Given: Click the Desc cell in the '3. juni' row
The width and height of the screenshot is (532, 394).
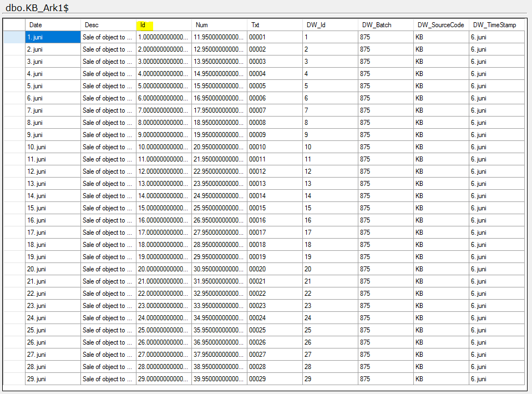Looking at the screenshot, I should [109, 62].
